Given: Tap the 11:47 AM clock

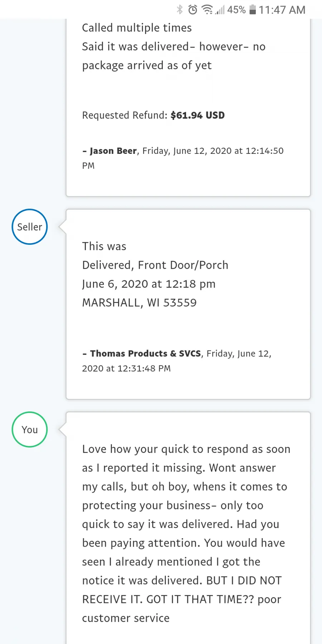Looking at the screenshot, I should coord(282,10).
